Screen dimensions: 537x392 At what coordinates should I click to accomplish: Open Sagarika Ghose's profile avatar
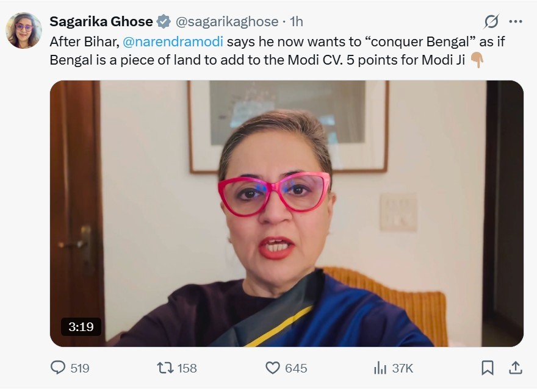24,30
